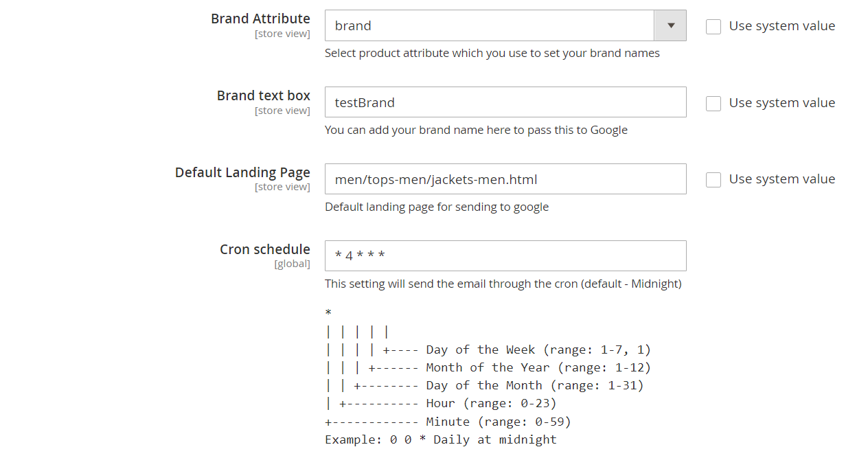Click the 'Day of the Week' legend line

coord(488,350)
